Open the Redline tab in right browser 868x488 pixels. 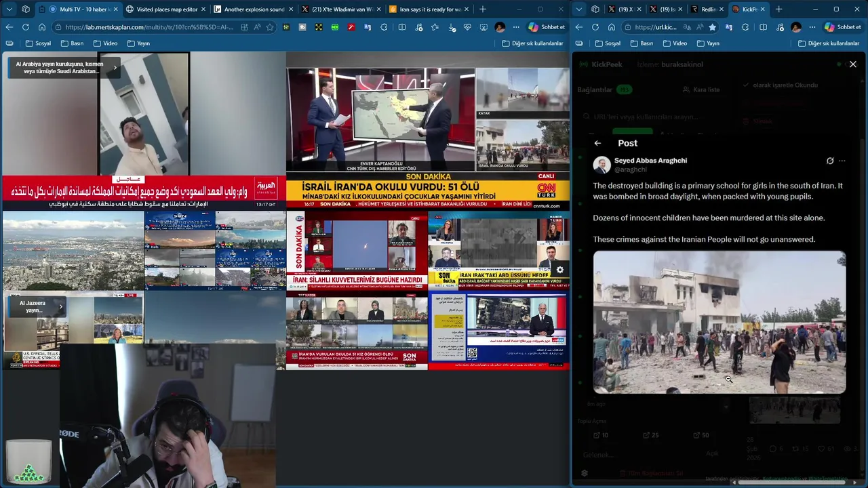[708, 9]
